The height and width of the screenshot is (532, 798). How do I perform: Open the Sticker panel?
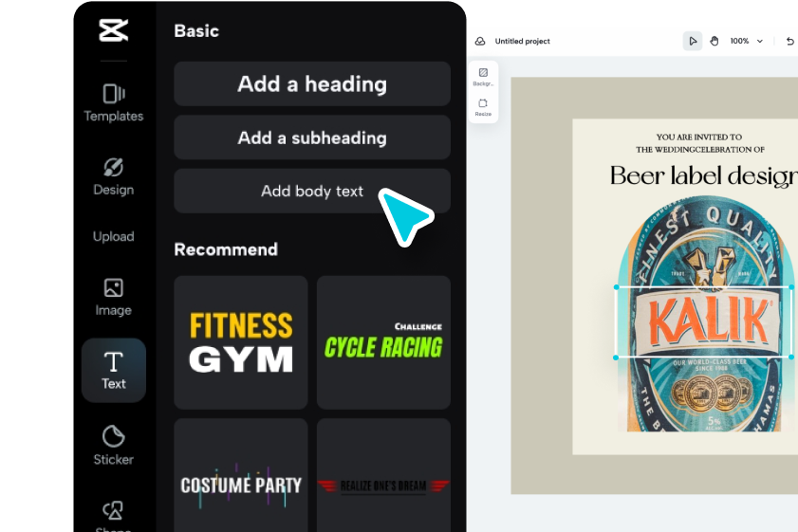coord(114,446)
